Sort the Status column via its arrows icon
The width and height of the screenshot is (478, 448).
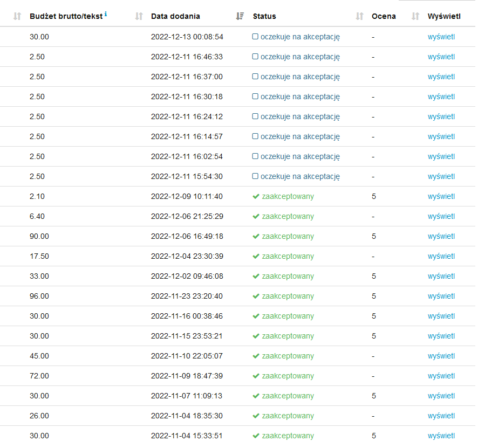359,16
